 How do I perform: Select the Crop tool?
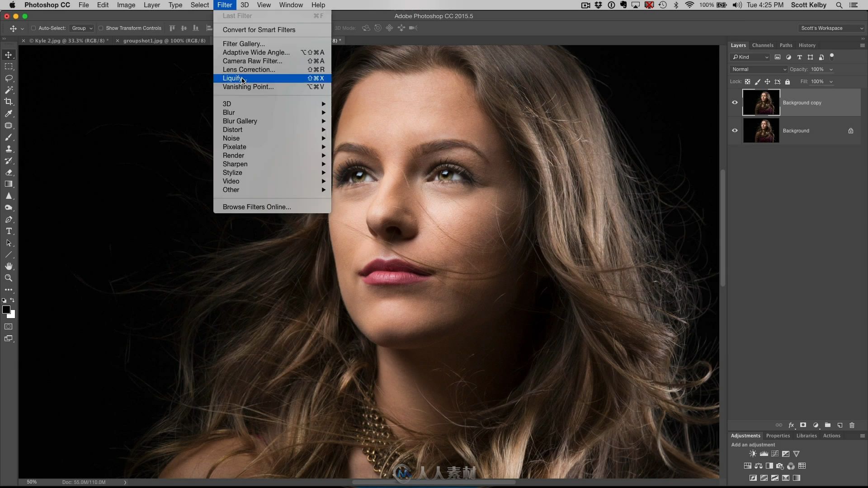point(9,102)
